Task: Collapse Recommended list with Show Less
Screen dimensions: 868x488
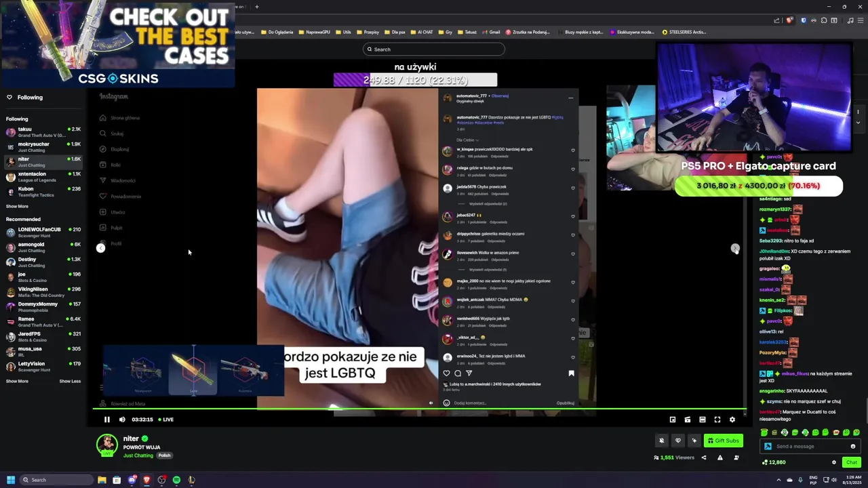Action: point(70,381)
